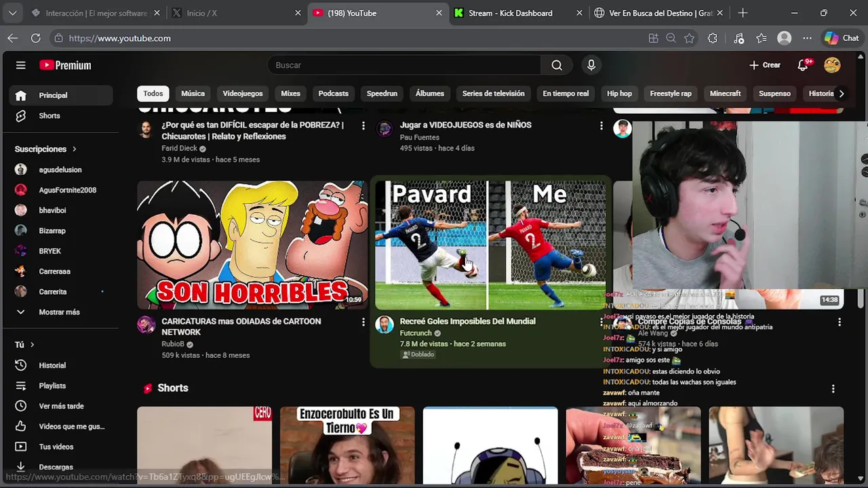Open Tus videos in the sidebar
The height and width of the screenshot is (488, 868).
pos(61,447)
